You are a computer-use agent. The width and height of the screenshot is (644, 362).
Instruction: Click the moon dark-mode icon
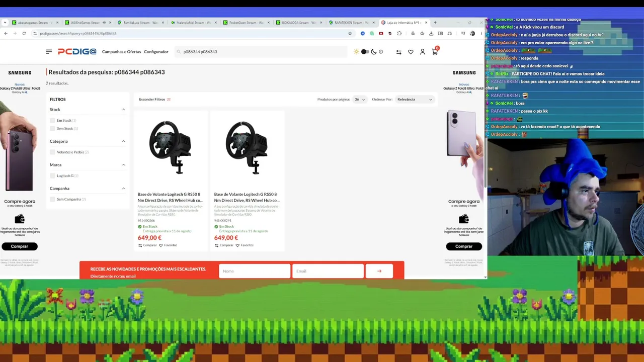(x=374, y=52)
